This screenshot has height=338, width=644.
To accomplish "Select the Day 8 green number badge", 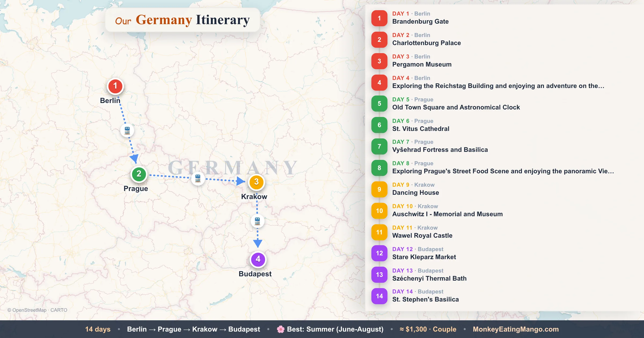I will click(x=379, y=168).
